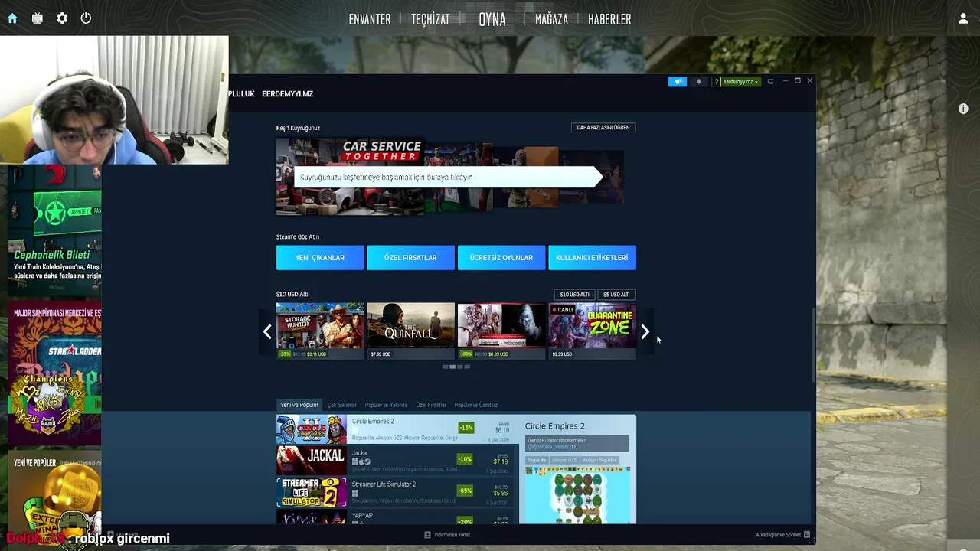Click DAHA FAZLASINI ÖĞREN button

click(x=603, y=127)
